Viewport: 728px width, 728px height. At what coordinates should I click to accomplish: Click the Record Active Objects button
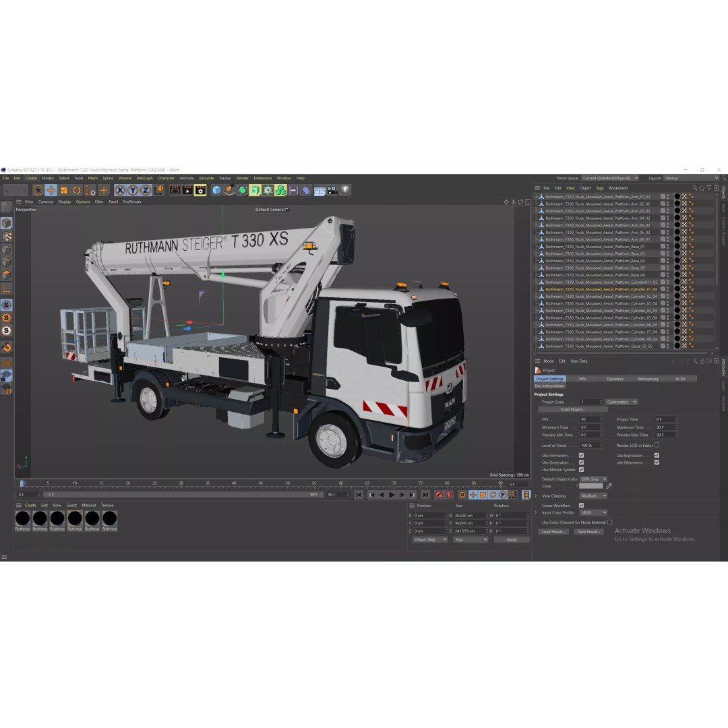click(438, 495)
